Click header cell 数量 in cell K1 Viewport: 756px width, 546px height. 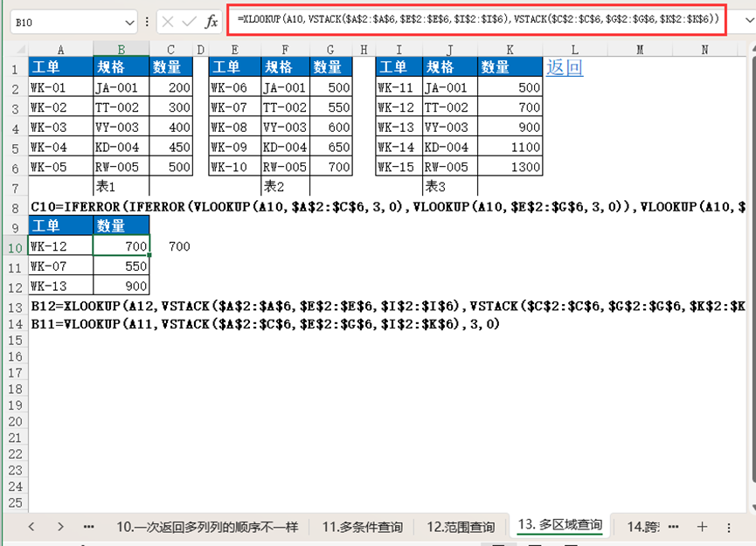click(510, 67)
